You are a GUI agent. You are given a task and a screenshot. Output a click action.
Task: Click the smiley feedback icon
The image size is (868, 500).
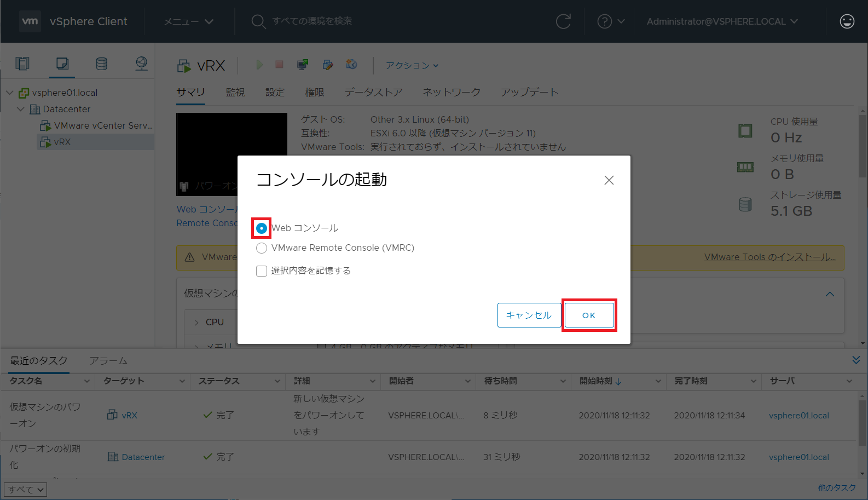(x=847, y=21)
